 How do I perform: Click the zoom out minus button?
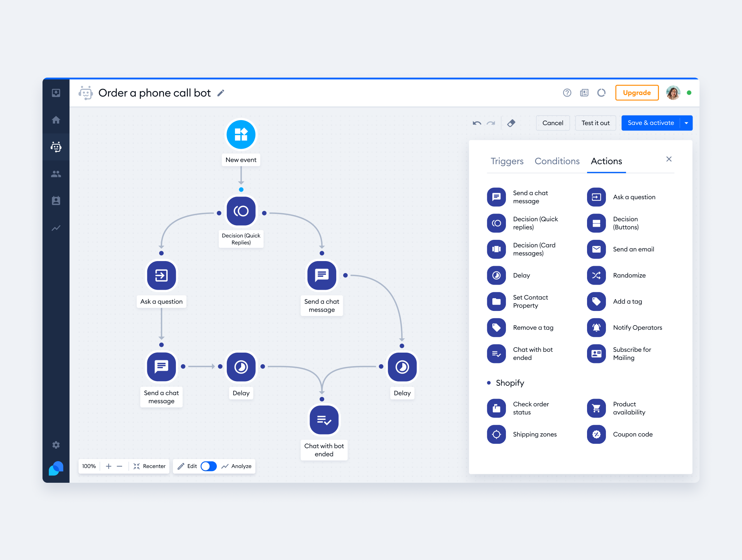119,466
